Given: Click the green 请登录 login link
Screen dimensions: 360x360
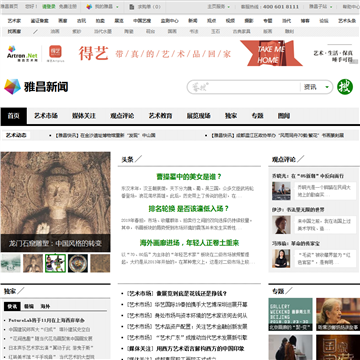Looking at the screenshot, I should [49, 7].
